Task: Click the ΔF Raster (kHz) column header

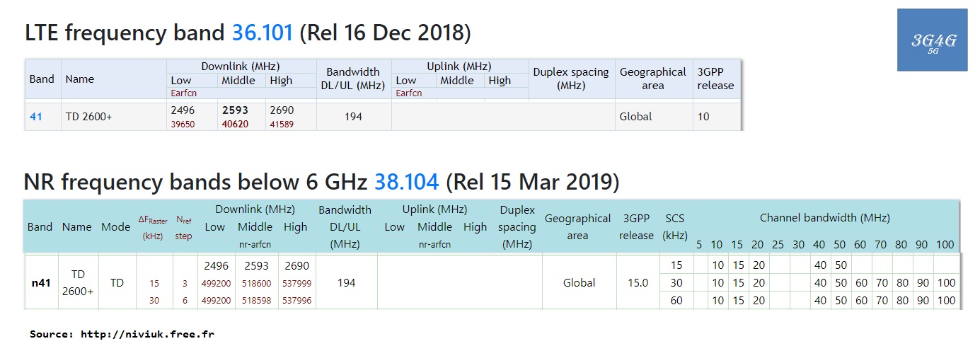Action: pyautogui.click(x=153, y=227)
